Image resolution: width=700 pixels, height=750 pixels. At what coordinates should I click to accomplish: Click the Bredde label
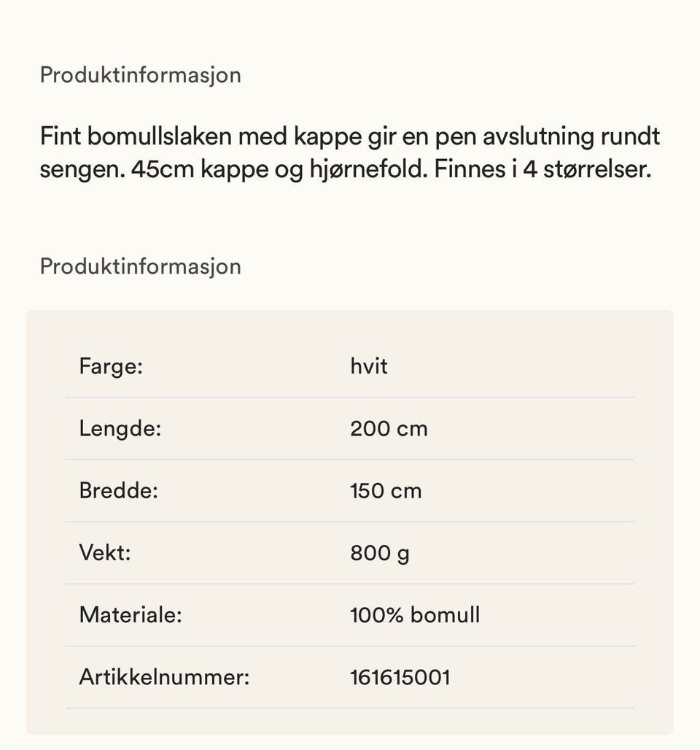[x=119, y=491]
